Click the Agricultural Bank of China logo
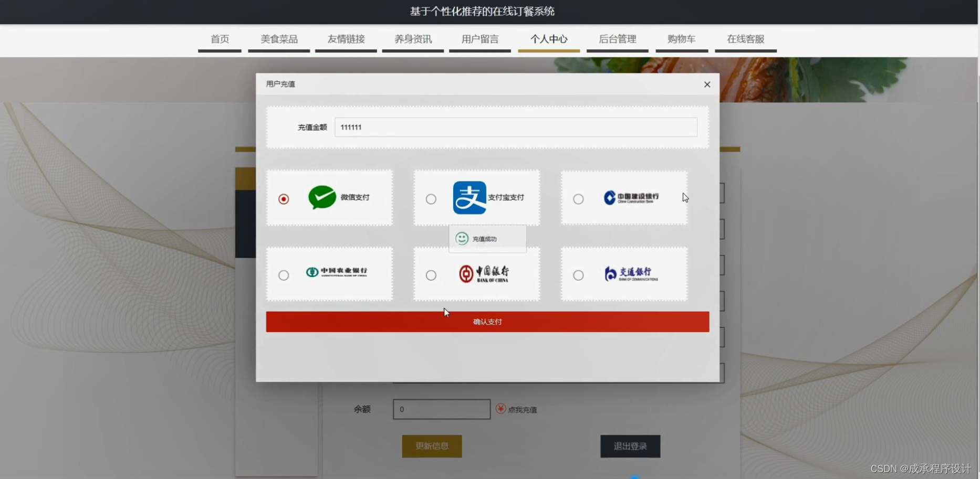 pos(337,272)
